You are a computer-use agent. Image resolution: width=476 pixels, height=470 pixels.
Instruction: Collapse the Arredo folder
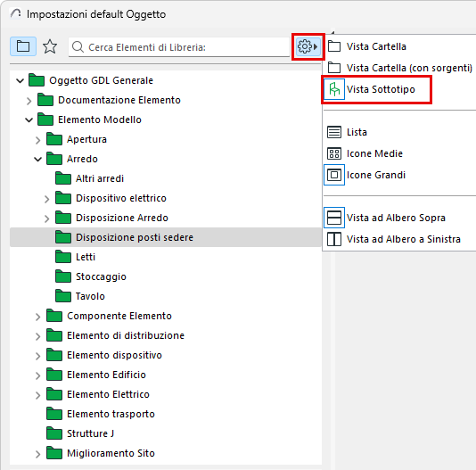tap(37, 160)
